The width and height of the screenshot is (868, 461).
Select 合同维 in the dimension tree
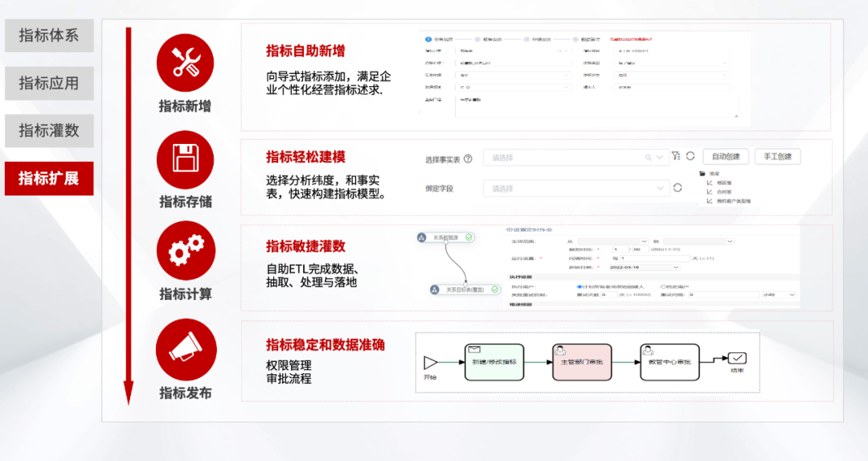[723, 191]
